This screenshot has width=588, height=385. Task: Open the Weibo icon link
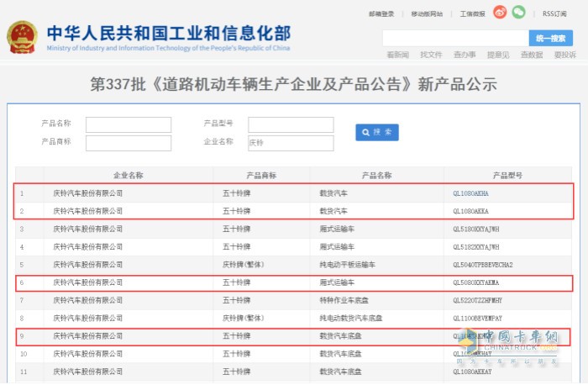click(500, 12)
